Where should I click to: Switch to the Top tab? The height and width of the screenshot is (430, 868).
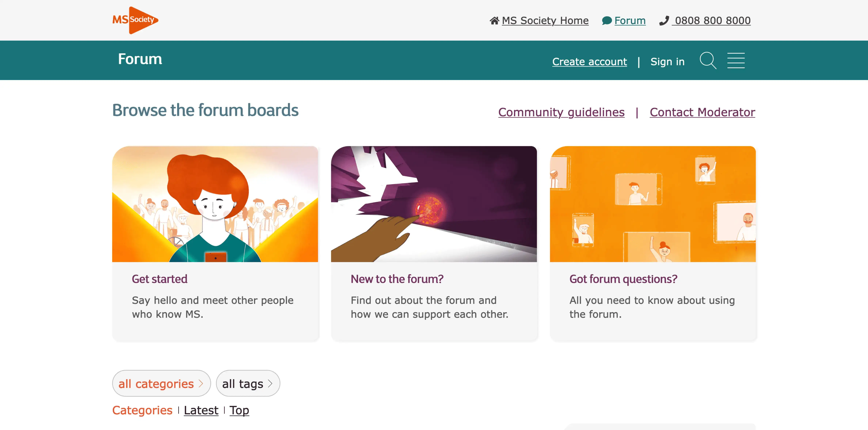[x=239, y=410]
